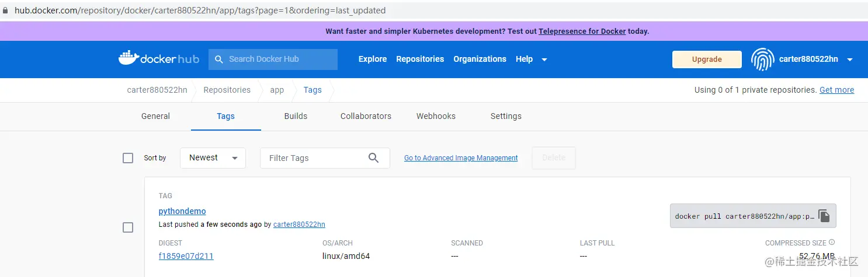The height and width of the screenshot is (277, 868).
Task: Tick the checkbox for the pythondemo tag
Action: coord(128,227)
